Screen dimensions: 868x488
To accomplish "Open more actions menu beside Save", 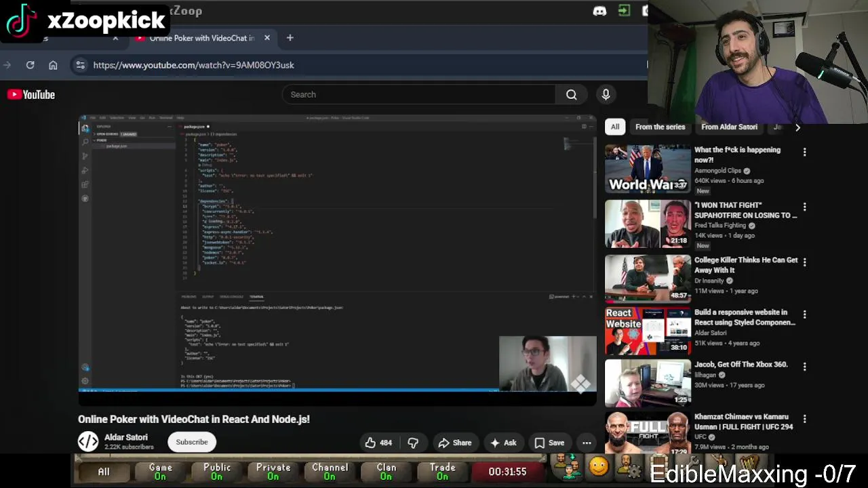I will [587, 443].
